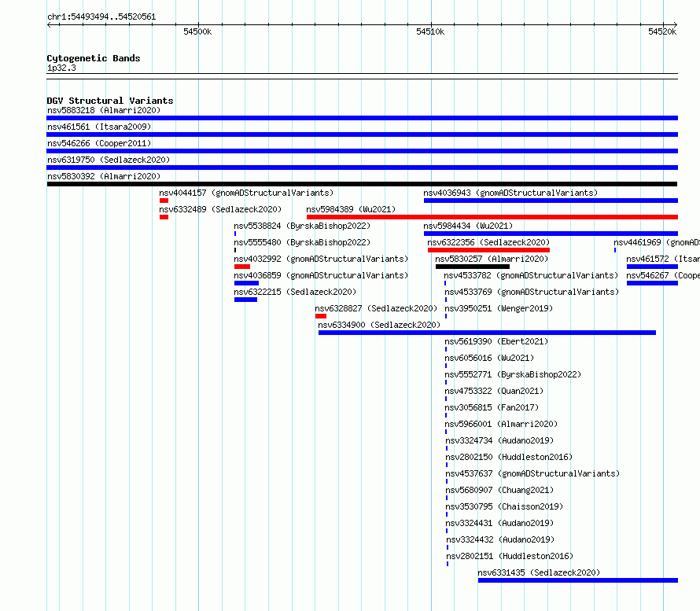
Task: Open the nsv5619390 (Ebert2021) label
Action: [x=496, y=341]
